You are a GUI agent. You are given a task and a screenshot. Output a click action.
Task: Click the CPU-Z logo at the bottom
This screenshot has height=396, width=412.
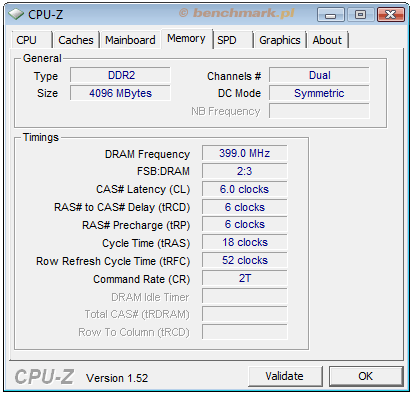(44, 377)
